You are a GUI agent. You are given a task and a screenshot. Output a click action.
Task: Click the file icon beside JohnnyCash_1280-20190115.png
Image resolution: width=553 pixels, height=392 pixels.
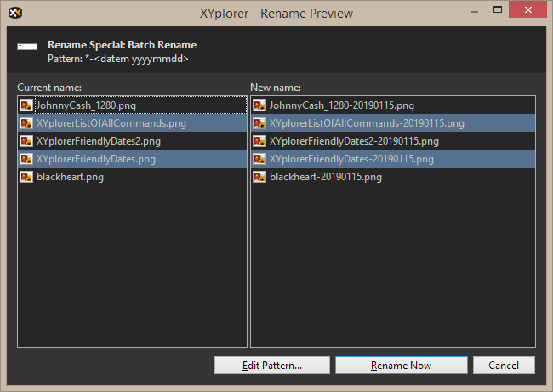tap(259, 105)
